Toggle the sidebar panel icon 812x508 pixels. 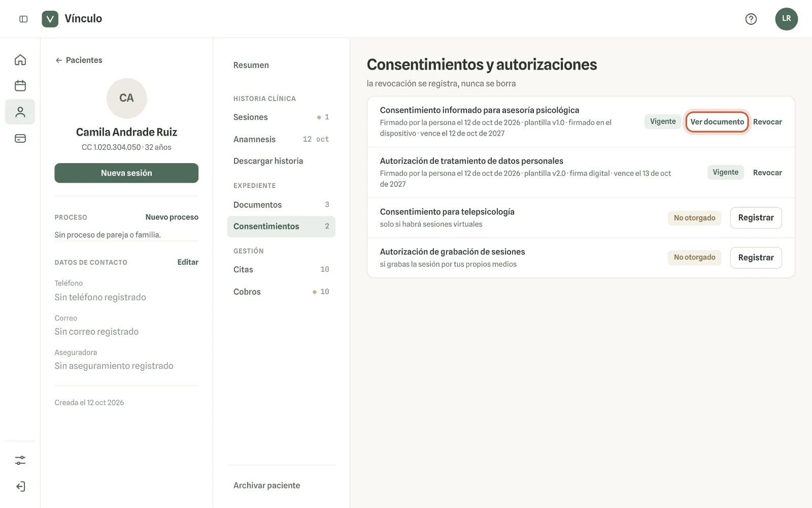tap(23, 19)
